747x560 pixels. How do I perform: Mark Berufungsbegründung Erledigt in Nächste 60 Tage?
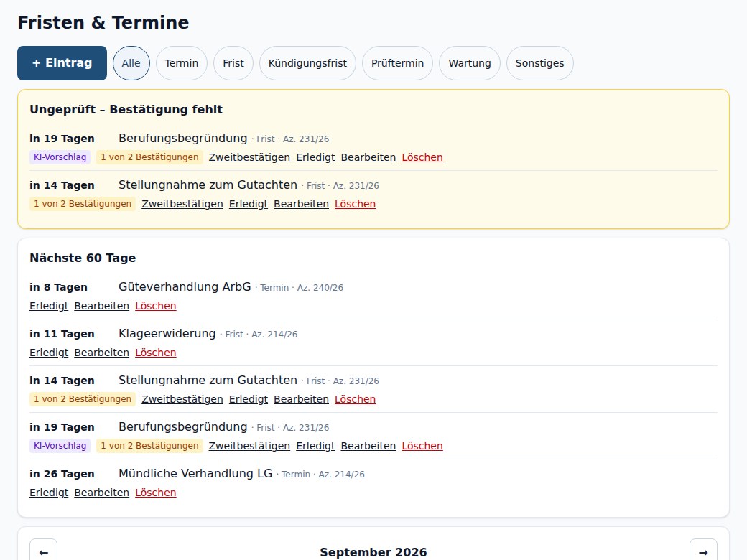(x=315, y=446)
